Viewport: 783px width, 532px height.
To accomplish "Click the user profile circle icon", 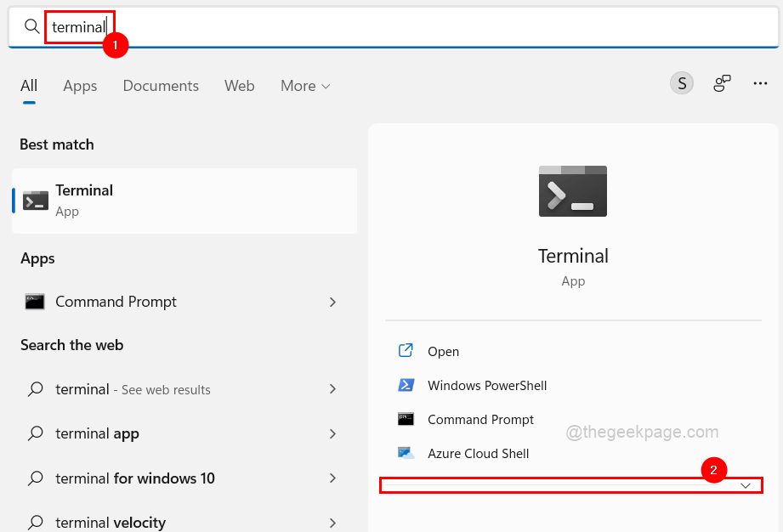I will tap(681, 83).
